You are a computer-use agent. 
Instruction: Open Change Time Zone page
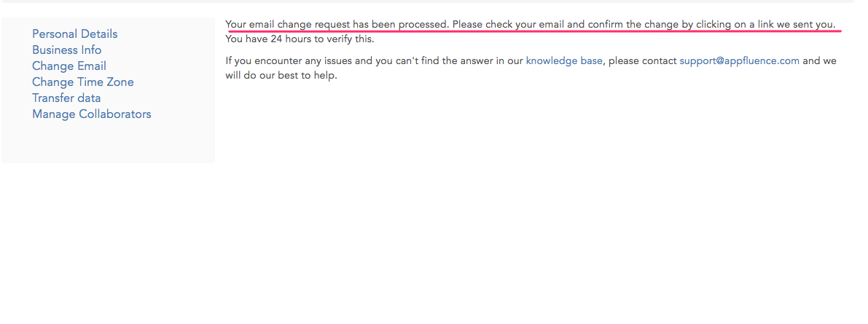[x=82, y=82]
